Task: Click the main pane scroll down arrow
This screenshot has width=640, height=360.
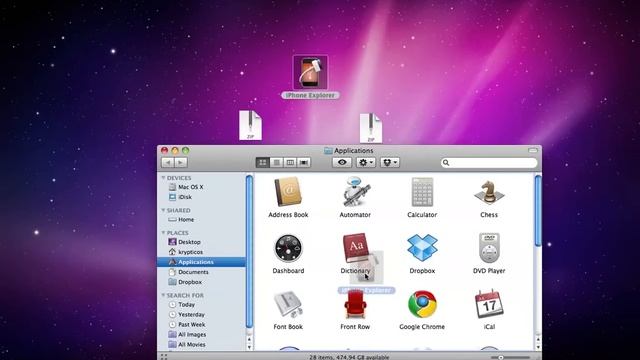Action: point(538,347)
